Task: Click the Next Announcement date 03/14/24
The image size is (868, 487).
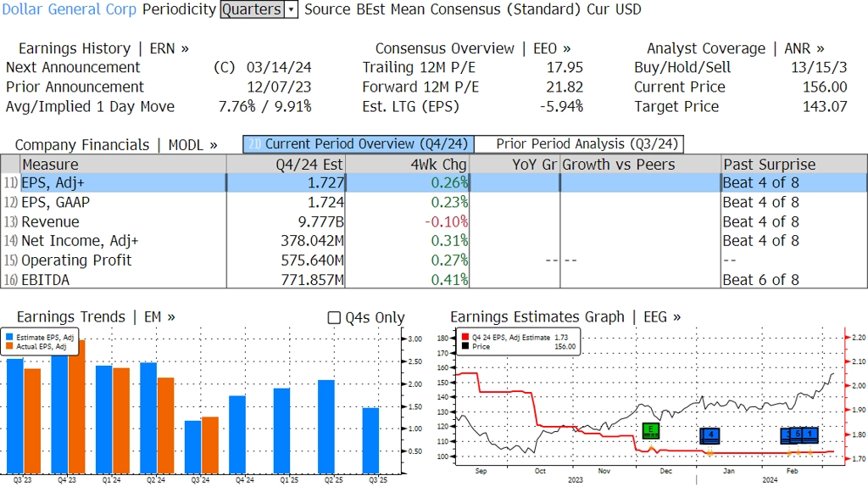Action: tap(278, 68)
